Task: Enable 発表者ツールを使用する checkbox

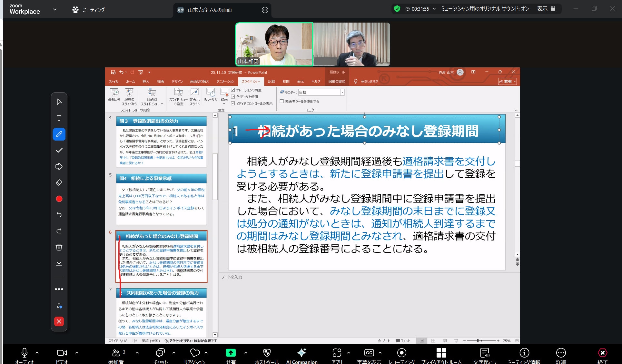Action: (281, 101)
